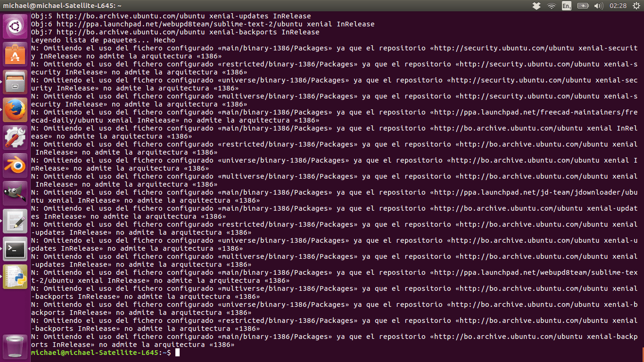This screenshot has width=644, height=362.
Task: Click the terminal prompt input area
Action: click(178, 352)
